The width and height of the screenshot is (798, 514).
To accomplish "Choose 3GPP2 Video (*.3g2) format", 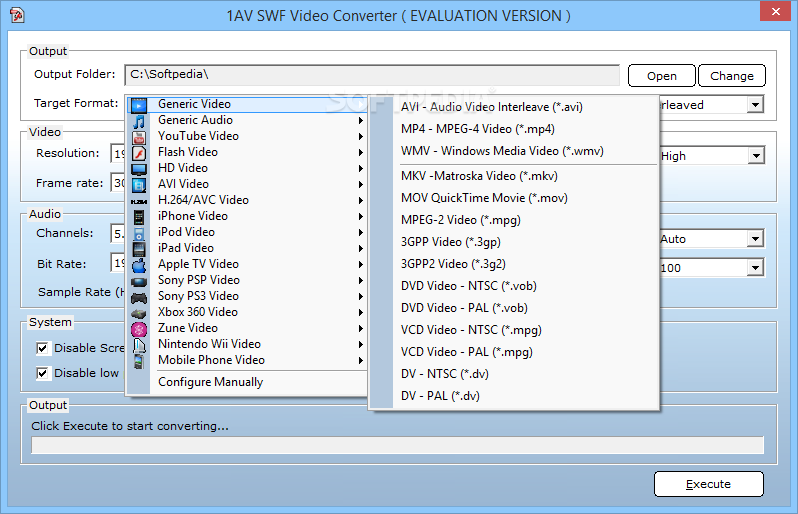I will 514,264.
